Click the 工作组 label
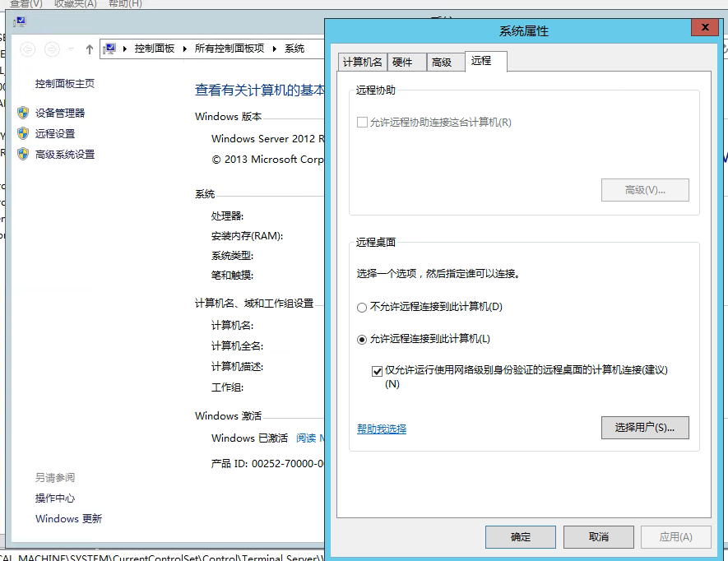The height and width of the screenshot is (561, 728). pos(227,387)
